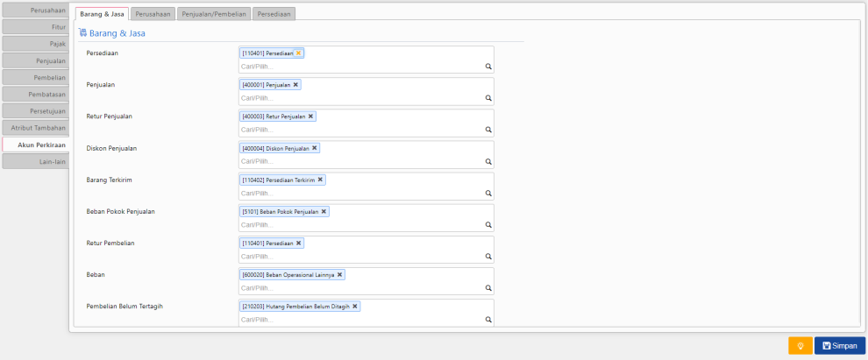Remove the [110401] Persediaan tag in Persediaan field
This screenshot has width=868, height=360.
pyautogui.click(x=298, y=53)
